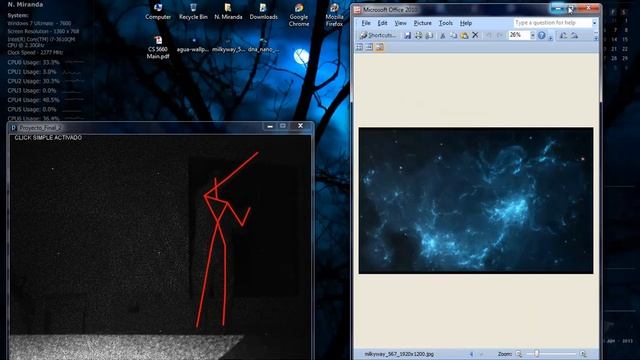Click the Copy icon in the toolbar

453,36
